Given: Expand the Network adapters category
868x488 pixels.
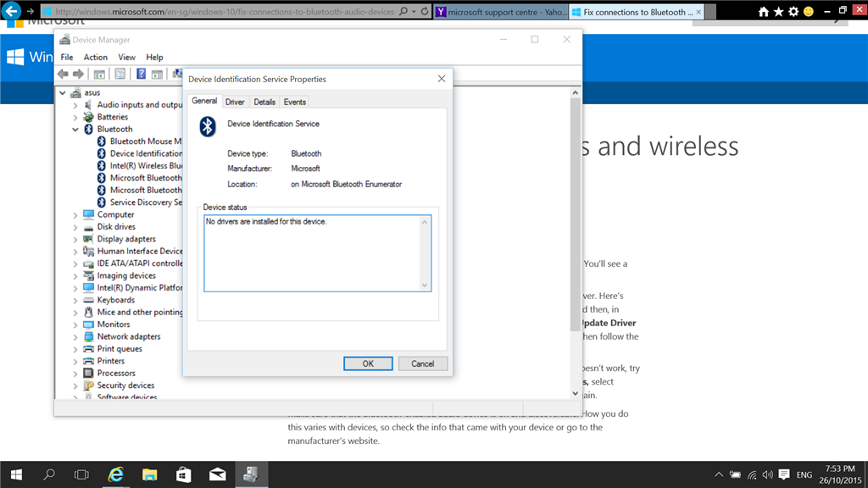Looking at the screenshot, I should pos(75,337).
